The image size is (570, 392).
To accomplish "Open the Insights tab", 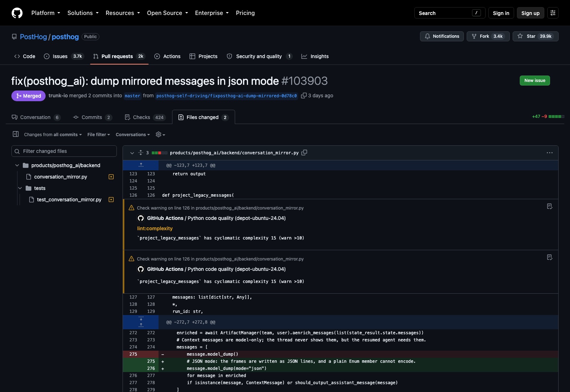I will tap(315, 56).
